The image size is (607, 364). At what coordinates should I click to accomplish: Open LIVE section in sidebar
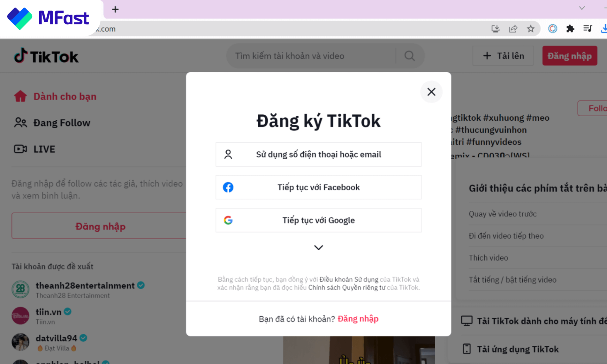(x=35, y=149)
